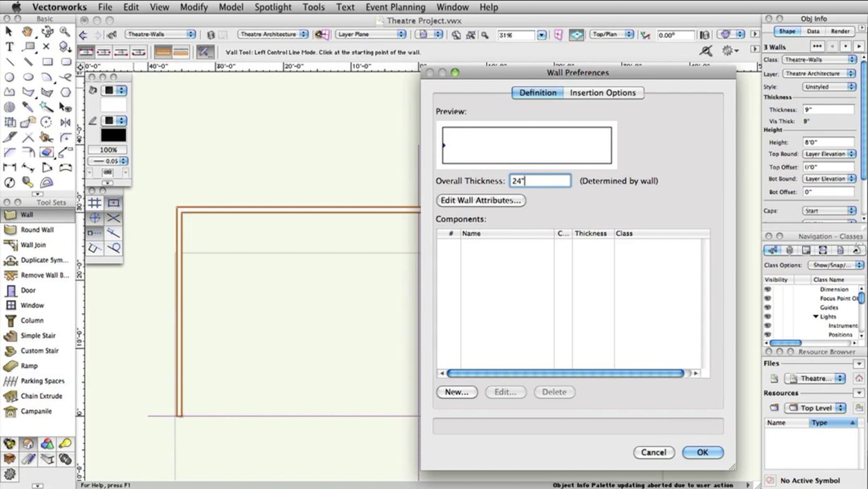The image size is (868, 489).
Task: Toggle visibility of the Dimension class
Action: tap(768, 289)
